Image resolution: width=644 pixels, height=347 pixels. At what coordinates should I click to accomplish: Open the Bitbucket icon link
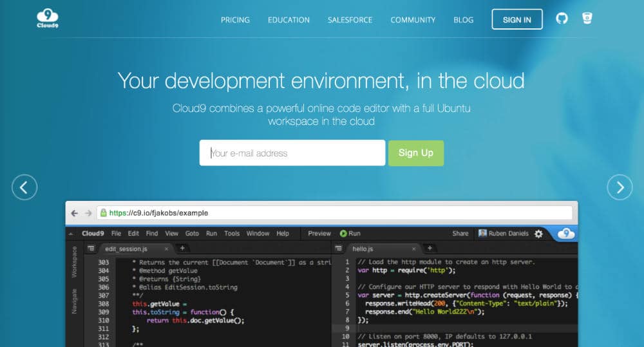point(586,19)
